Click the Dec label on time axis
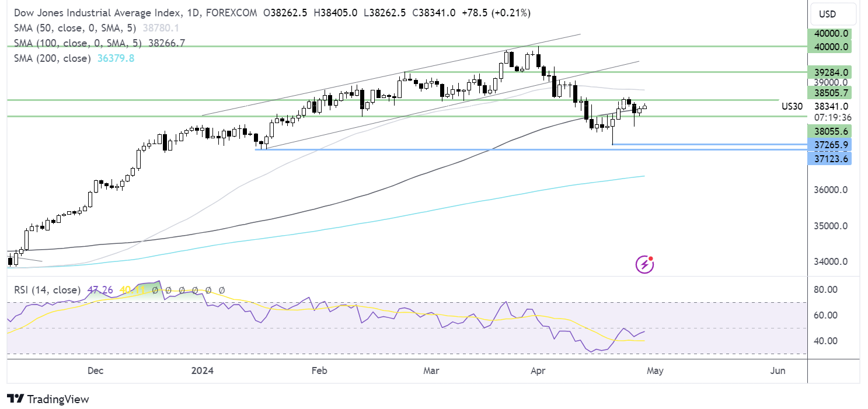 pyautogui.click(x=95, y=370)
